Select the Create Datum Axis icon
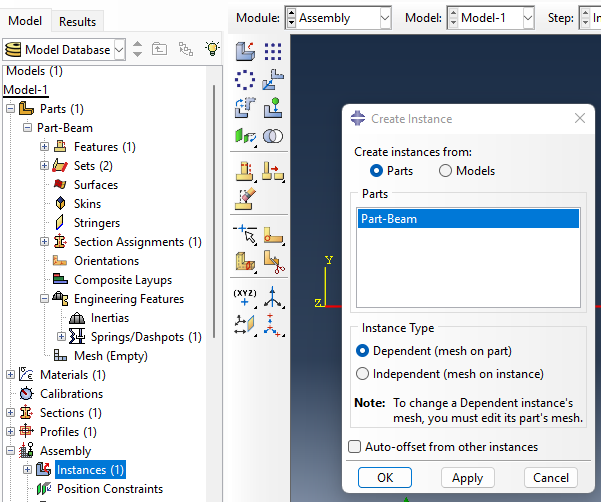Image resolution: width=601 pixels, height=502 pixels. [273, 298]
